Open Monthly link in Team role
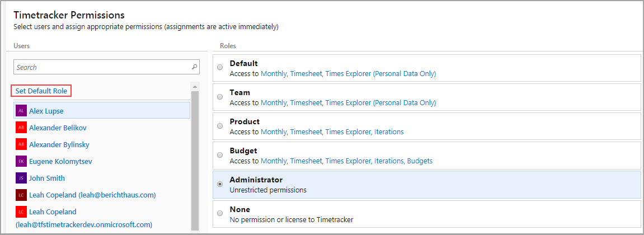Viewport: 644px width, 235px height. coord(274,103)
